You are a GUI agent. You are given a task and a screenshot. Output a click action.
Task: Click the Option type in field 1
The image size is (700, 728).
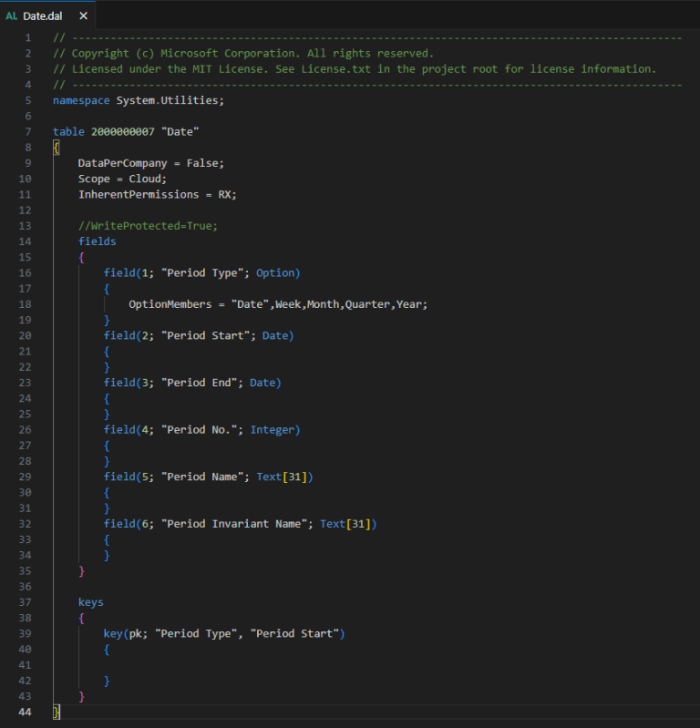click(x=274, y=272)
